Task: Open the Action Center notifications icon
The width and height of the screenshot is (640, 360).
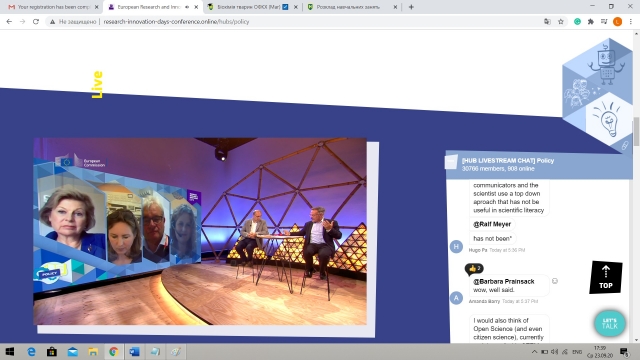Action: point(624,351)
